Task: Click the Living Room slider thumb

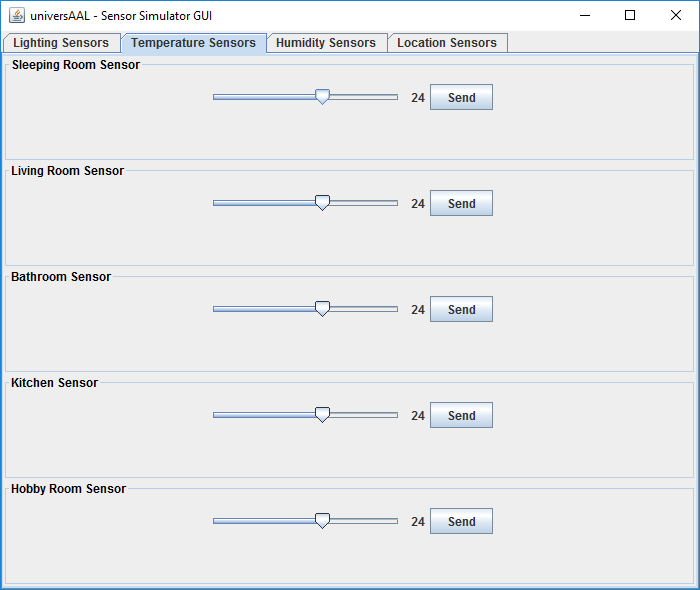Action: click(322, 203)
